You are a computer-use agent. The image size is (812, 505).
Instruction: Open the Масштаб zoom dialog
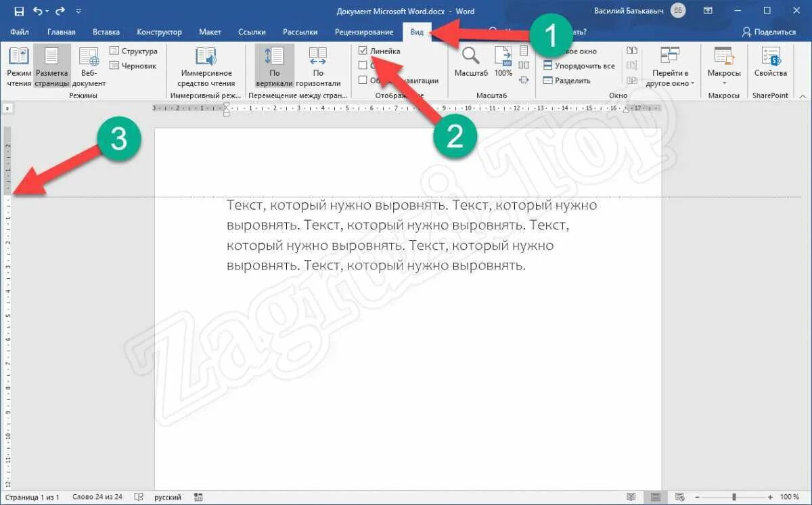click(471, 62)
